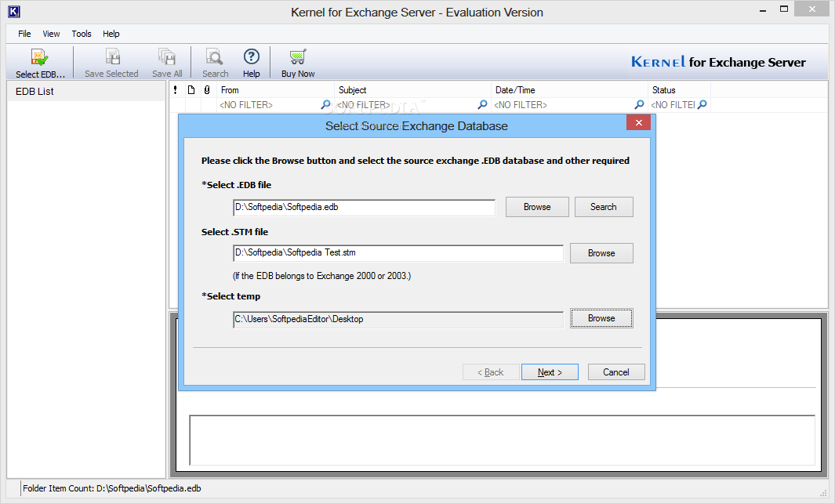The image size is (835, 504).
Task: Open the File menu
Action: click(24, 34)
